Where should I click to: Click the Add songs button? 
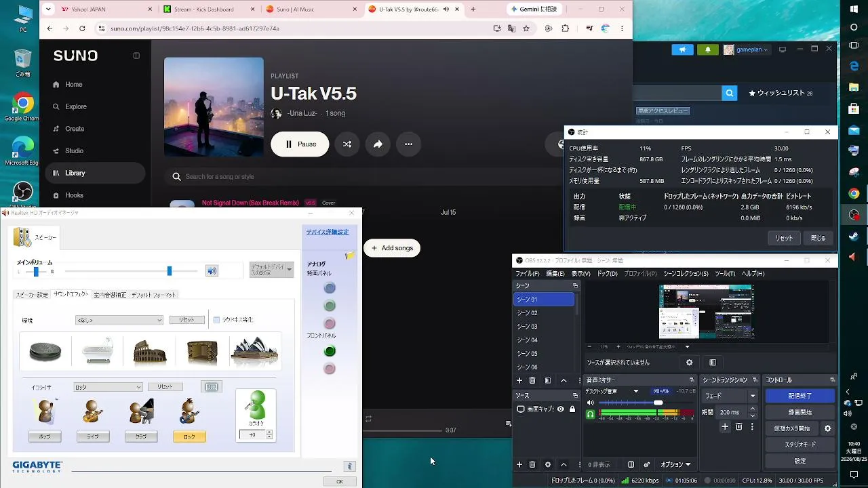392,248
